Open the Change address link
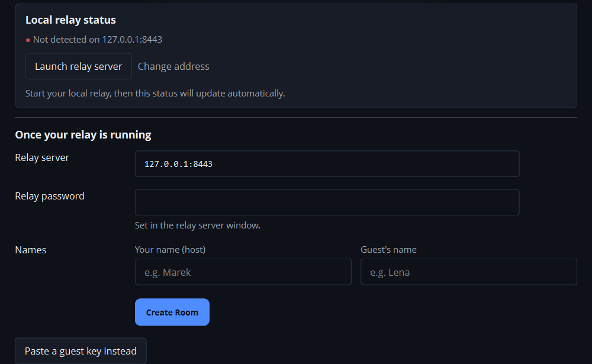592x364 pixels. click(x=173, y=66)
